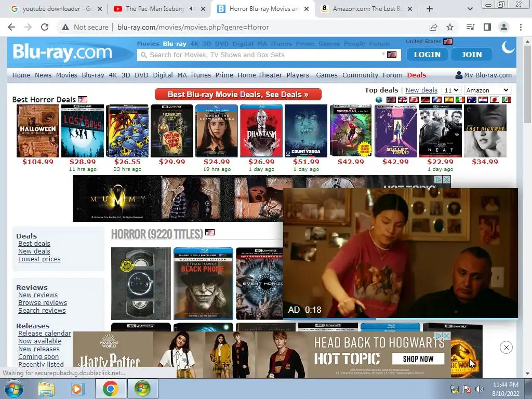Close the Mummy banner ad
Image resolution: width=532 pixels, height=399 pixels.
pyautogui.click(x=446, y=179)
